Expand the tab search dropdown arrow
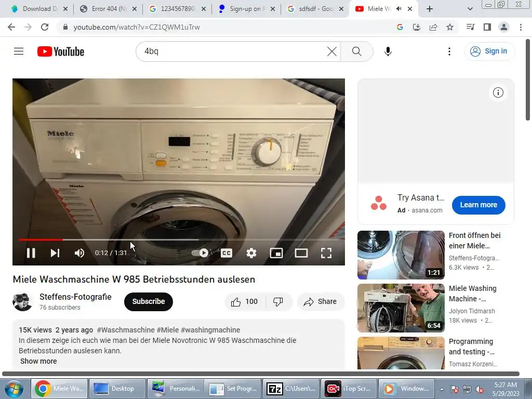Image resolution: width=532 pixels, height=399 pixels. [x=470, y=9]
